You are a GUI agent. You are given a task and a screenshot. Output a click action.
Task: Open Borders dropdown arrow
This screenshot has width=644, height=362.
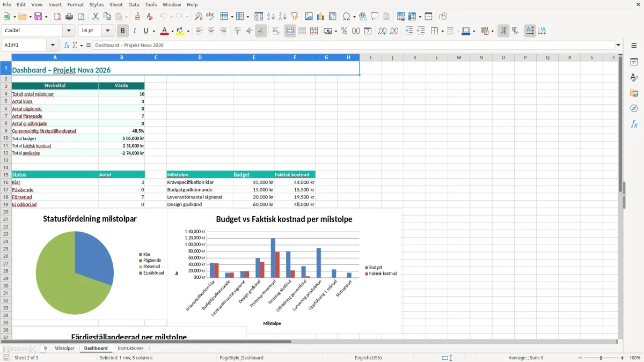pos(442,31)
